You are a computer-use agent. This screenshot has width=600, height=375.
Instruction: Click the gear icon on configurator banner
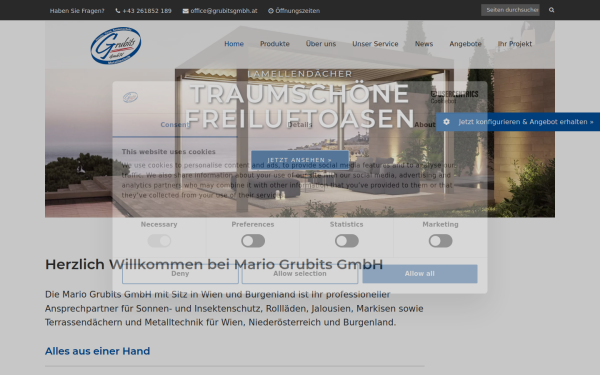pyautogui.click(x=446, y=122)
